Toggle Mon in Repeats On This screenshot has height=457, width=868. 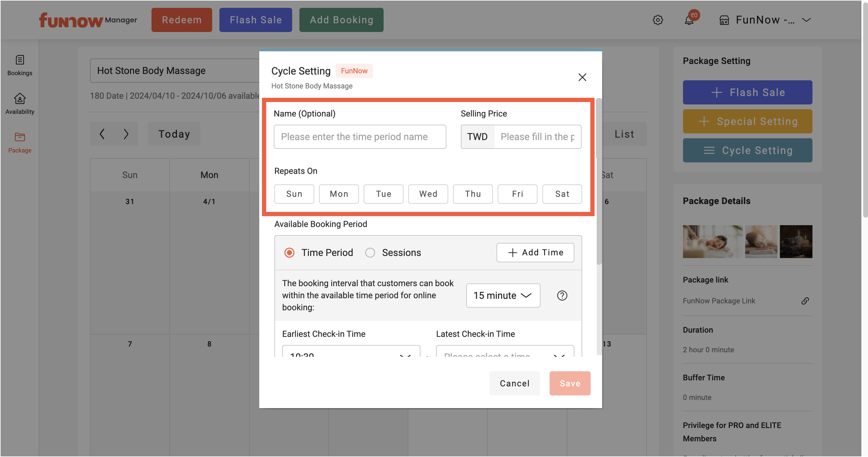click(x=339, y=194)
